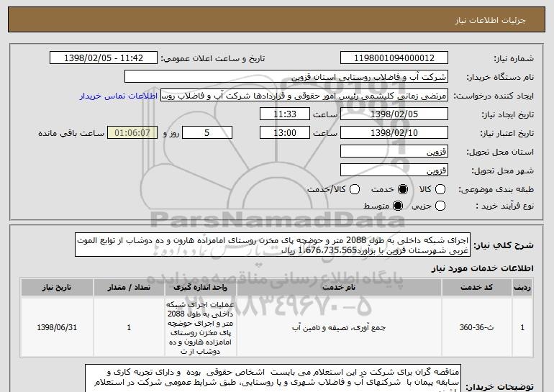Click the unit of measure description cell
Image resolution: width=554 pixels, height=392 pixels.
pos(200,327)
